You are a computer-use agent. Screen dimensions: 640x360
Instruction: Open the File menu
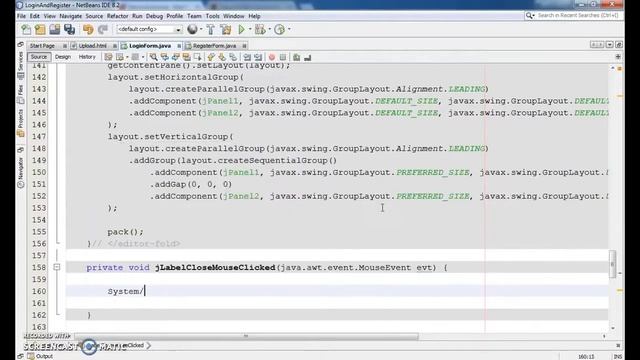pos(21,16)
